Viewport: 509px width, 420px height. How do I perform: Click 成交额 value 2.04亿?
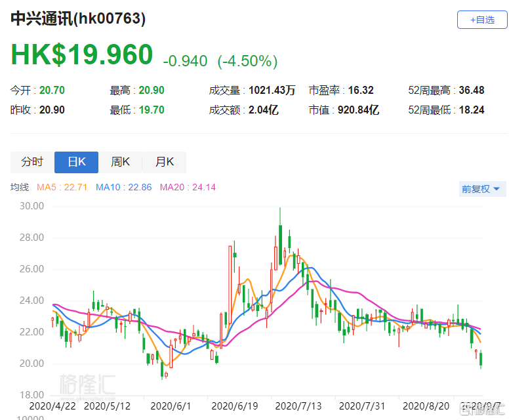click(264, 110)
